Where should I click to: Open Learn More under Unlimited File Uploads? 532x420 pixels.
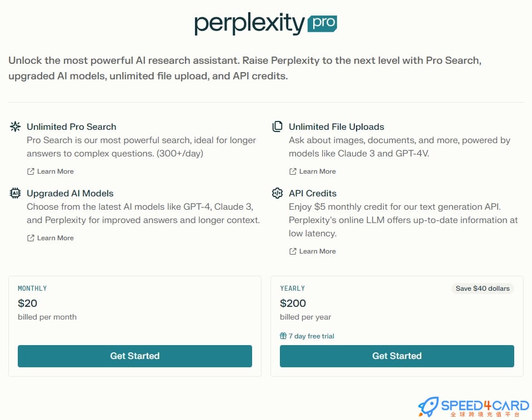[317, 171]
